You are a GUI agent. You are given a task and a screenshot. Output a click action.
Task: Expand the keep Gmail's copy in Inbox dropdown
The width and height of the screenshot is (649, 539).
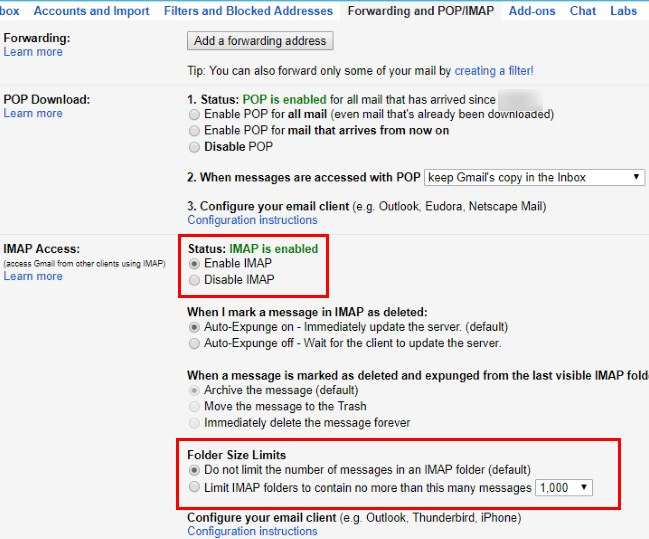pyautogui.click(x=534, y=178)
